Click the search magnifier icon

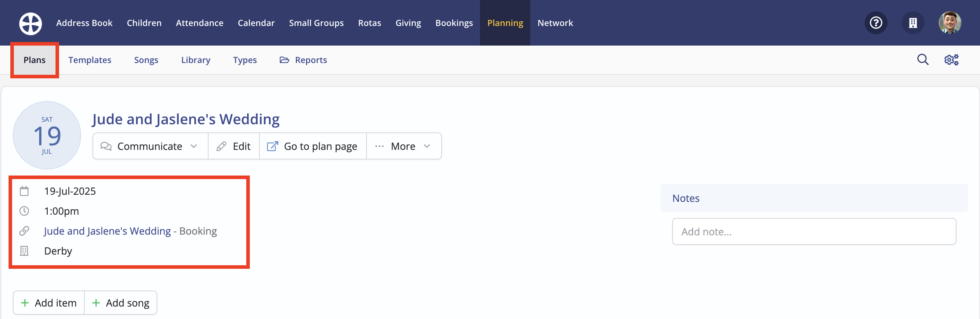[923, 60]
